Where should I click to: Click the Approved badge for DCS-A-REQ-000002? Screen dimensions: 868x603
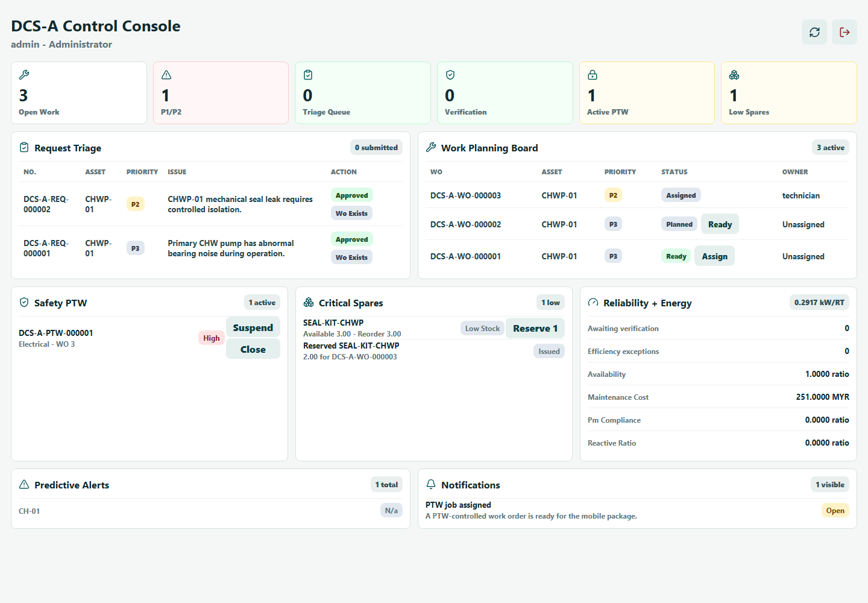coord(352,195)
